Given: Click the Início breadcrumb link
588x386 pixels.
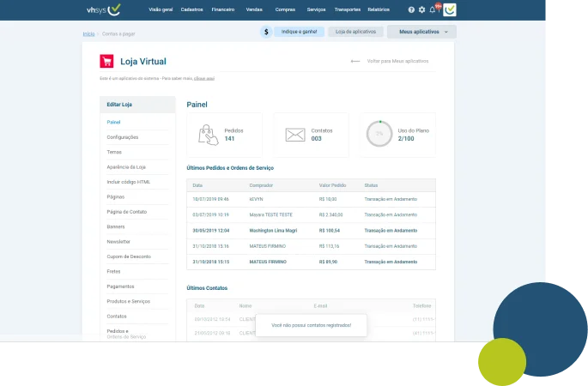Looking at the screenshot, I should click(89, 33).
